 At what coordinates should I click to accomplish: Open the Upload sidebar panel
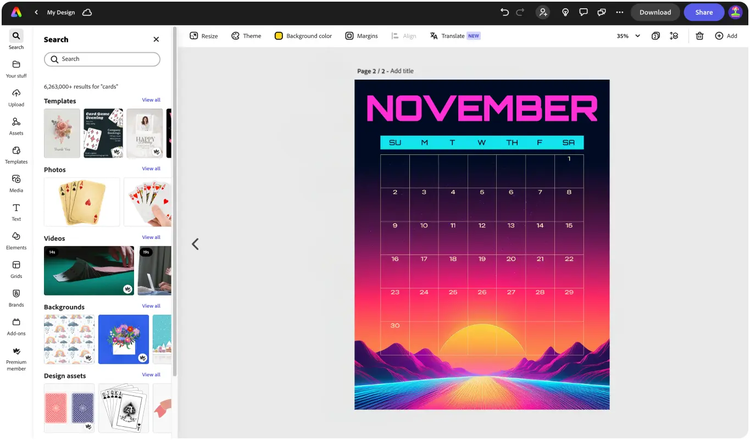16,97
